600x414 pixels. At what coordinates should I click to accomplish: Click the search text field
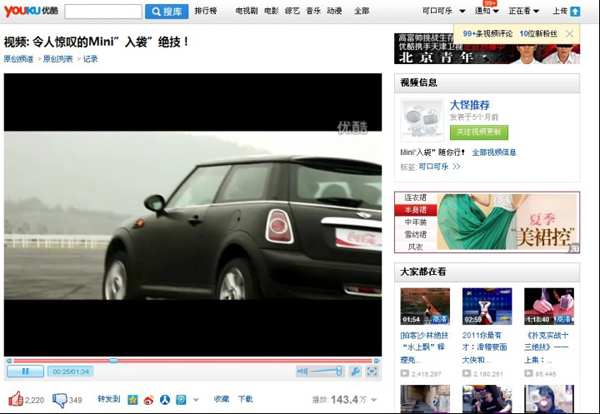tap(103, 11)
